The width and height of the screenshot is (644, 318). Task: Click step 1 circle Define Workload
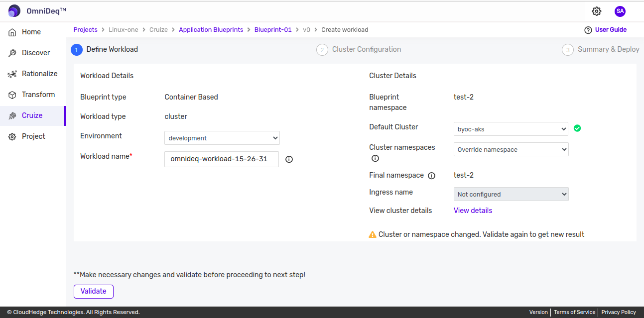point(77,50)
